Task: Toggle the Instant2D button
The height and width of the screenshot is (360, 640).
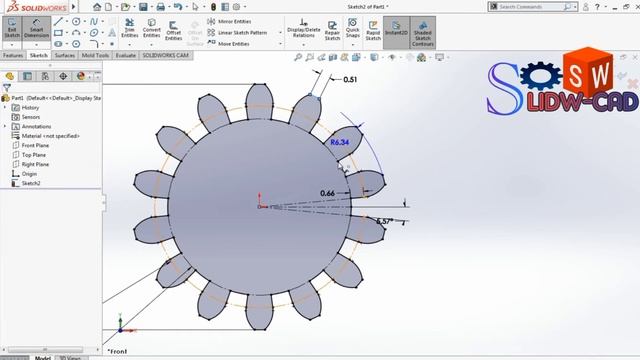Action: (396, 32)
